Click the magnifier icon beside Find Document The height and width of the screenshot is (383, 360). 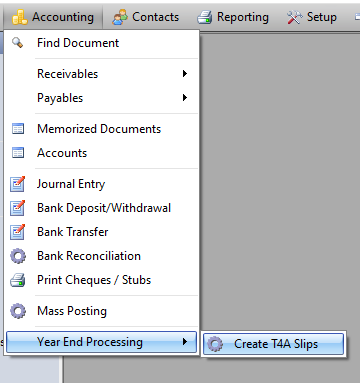[x=17, y=43]
